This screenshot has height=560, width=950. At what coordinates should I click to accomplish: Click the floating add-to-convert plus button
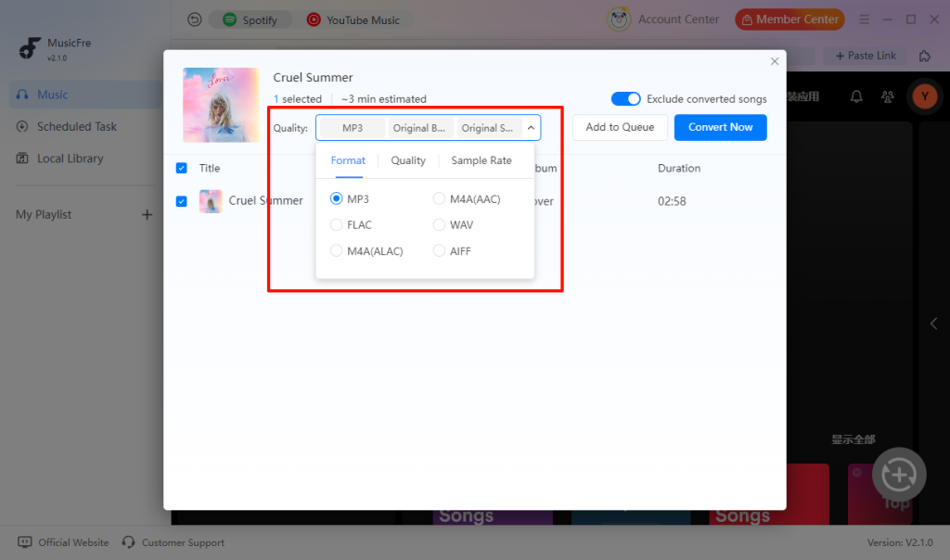tap(899, 475)
